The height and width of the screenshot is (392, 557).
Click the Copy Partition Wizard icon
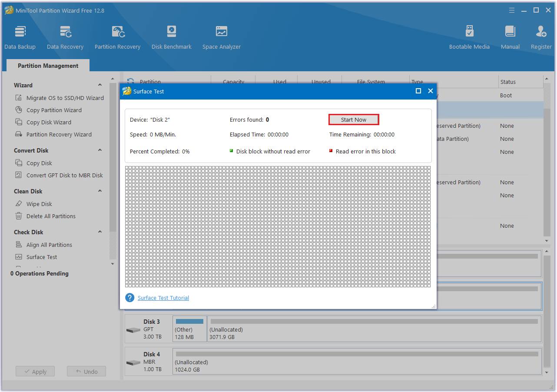click(x=19, y=110)
